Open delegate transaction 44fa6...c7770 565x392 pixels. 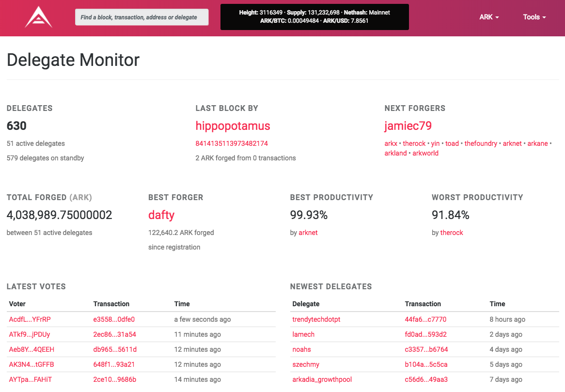425,320
